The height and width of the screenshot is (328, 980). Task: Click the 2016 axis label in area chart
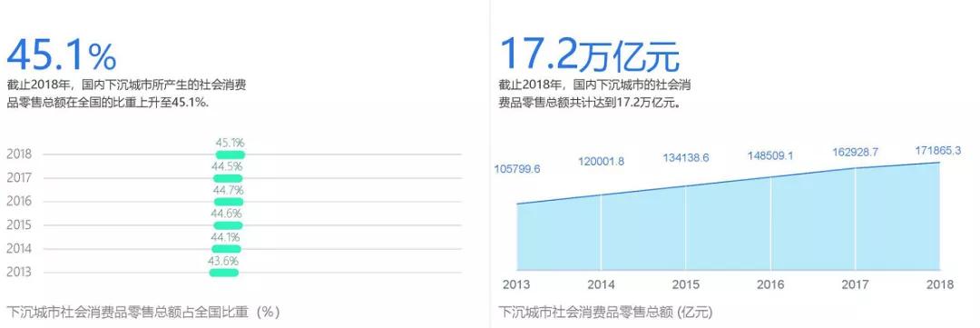[770, 284]
